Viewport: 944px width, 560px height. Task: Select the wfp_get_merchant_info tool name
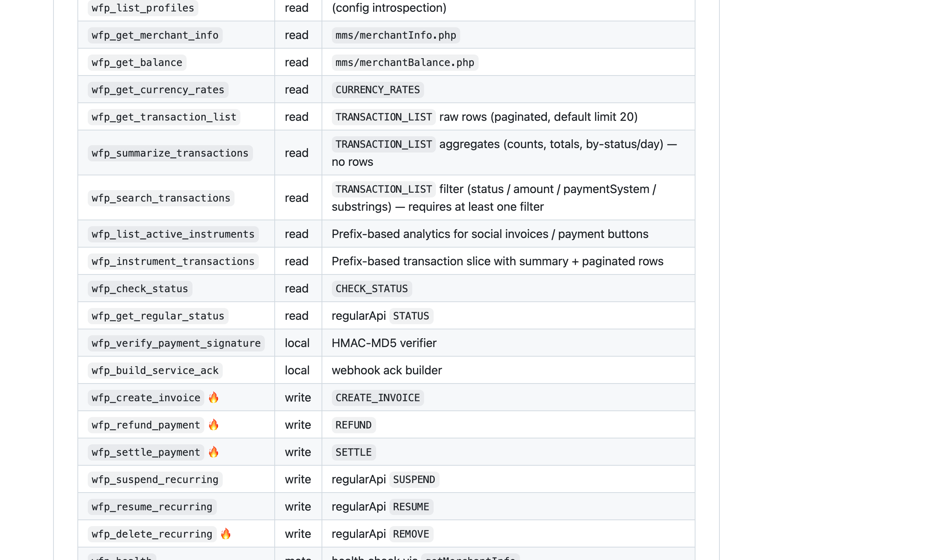(x=155, y=35)
